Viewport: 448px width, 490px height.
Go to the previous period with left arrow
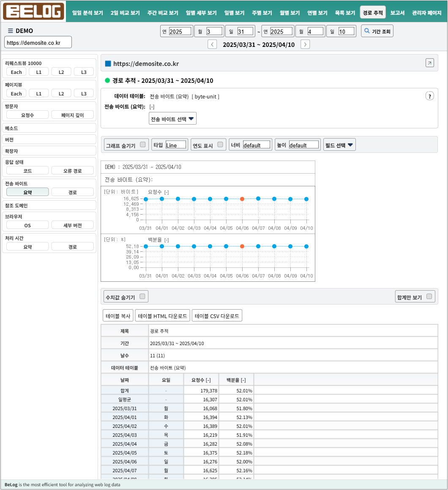pyautogui.click(x=212, y=44)
